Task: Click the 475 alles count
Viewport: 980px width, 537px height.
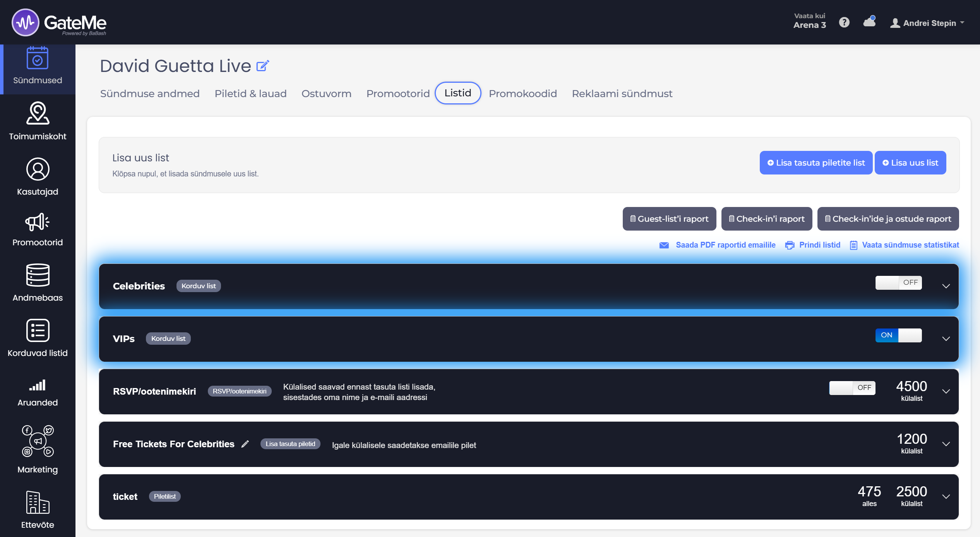Action: coord(869,496)
